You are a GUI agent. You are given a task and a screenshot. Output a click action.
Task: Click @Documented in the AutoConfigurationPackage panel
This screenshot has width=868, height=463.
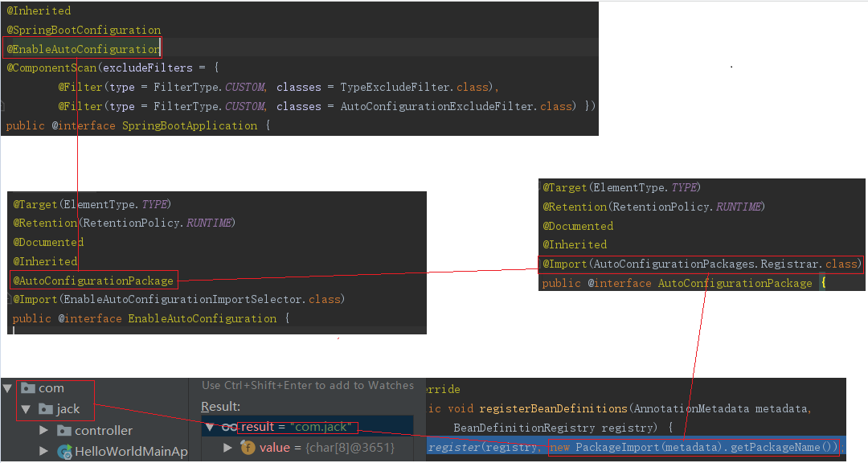pos(578,227)
